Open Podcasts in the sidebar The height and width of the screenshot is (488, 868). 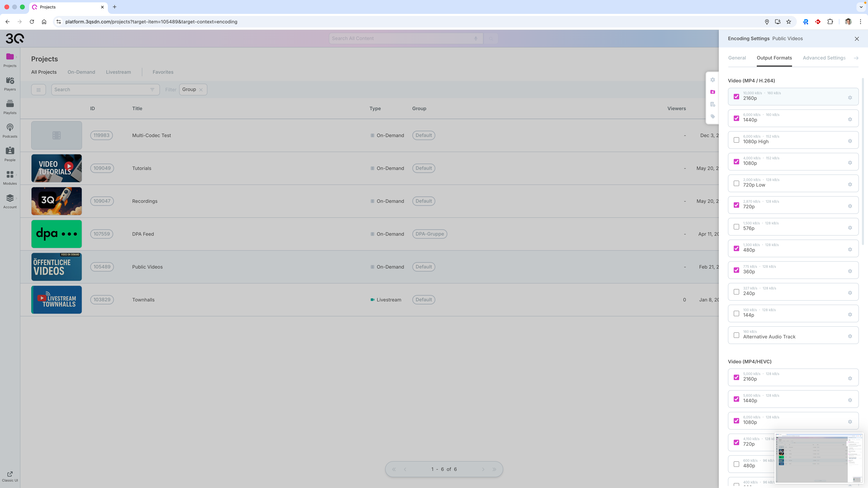(x=10, y=131)
